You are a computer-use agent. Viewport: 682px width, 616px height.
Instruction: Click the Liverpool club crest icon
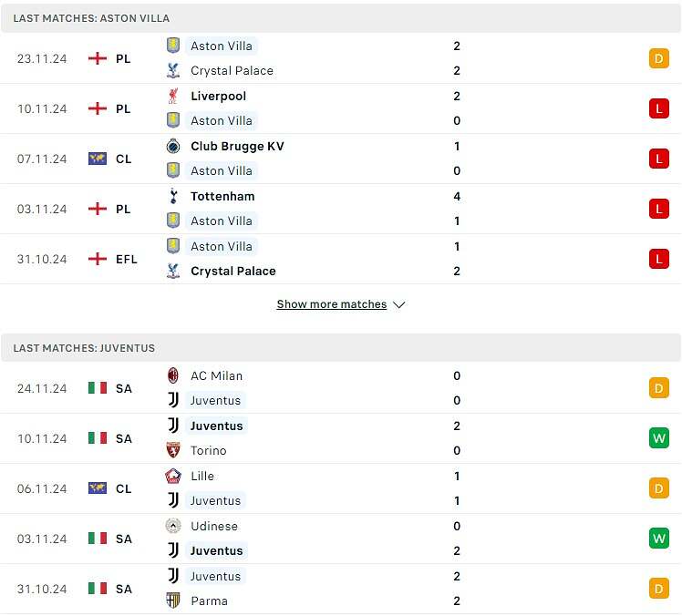click(x=173, y=96)
